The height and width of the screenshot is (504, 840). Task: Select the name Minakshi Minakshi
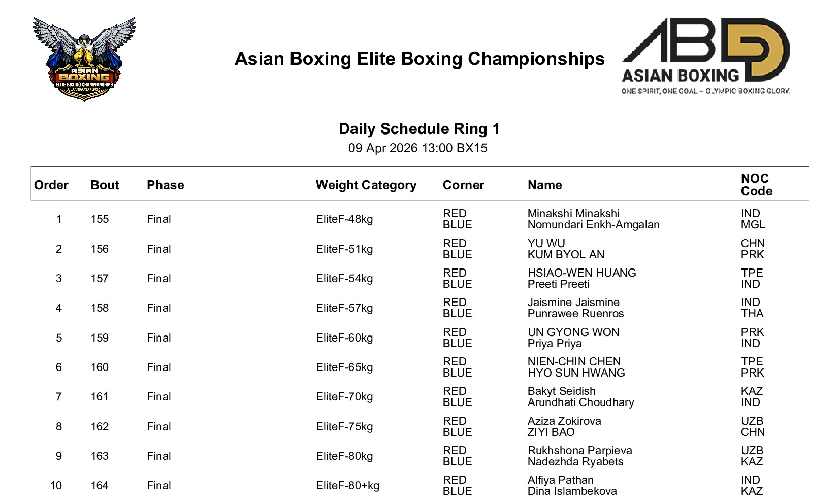pos(573,214)
